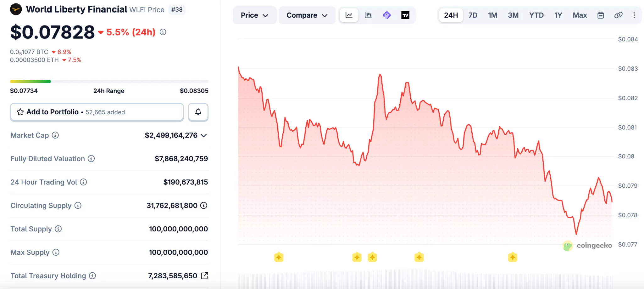Open the Compare dropdown
This screenshot has width=644, height=289.
(x=307, y=15)
